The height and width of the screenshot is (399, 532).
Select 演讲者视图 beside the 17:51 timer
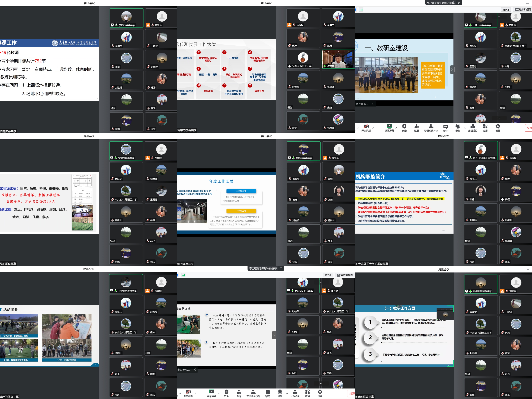[345, 275]
